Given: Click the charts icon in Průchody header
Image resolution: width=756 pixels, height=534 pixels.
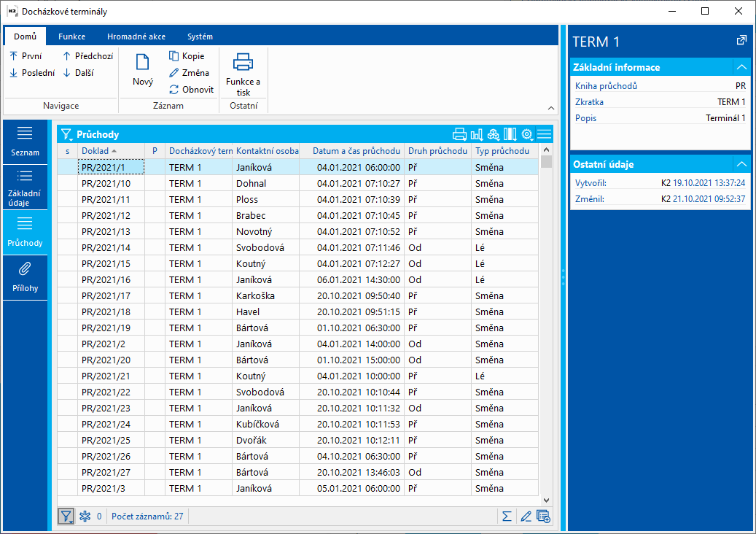Looking at the screenshot, I should coord(477,134).
